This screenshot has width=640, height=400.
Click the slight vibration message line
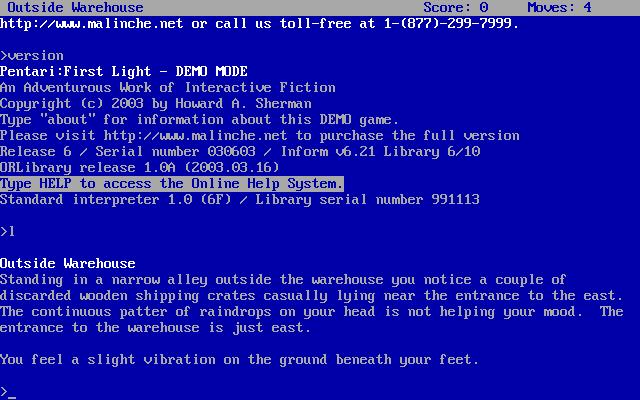pos(239,360)
